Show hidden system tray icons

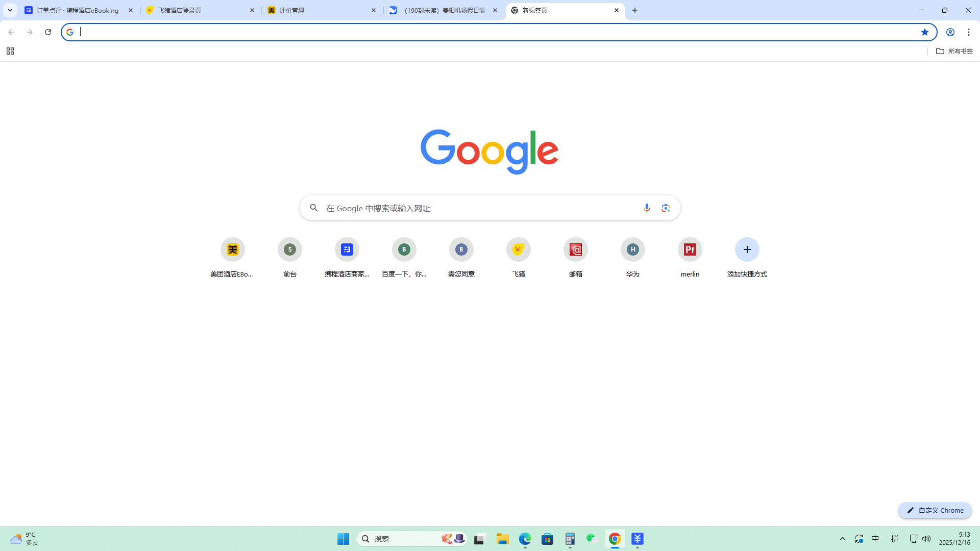(x=843, y=539)
